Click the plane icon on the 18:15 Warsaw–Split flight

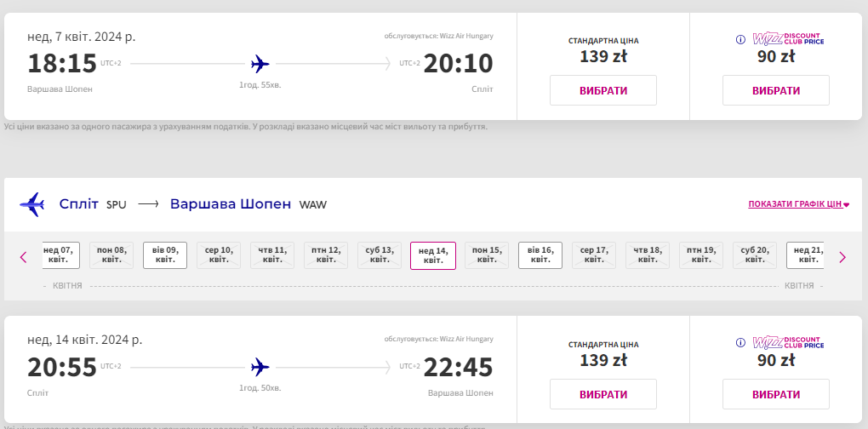[260, 64]
